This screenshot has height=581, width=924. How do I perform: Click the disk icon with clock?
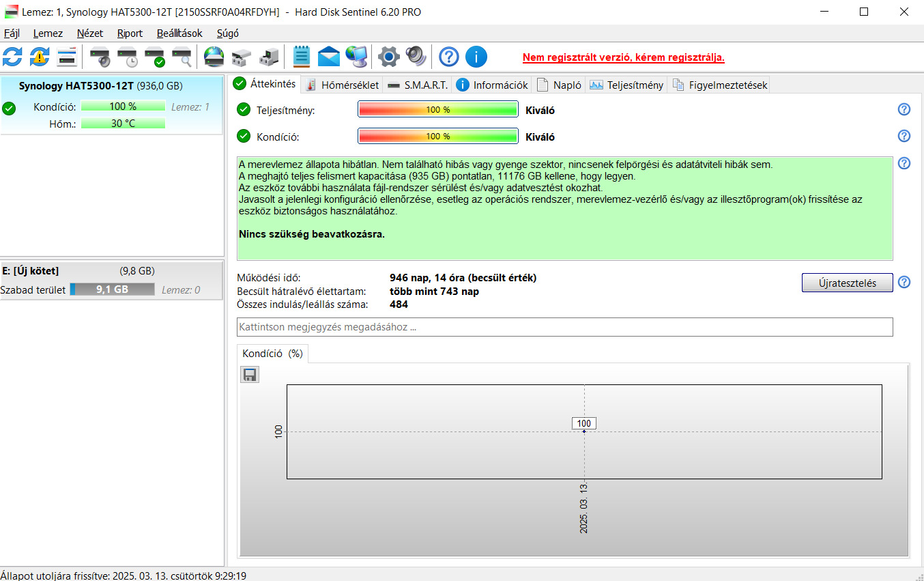[128, 57]
